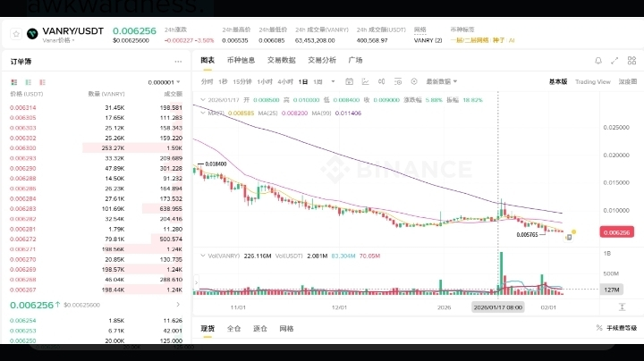The width and height of the screenshot is (644, 361).
Task: Select the 0.006283 ask price row
Action: (96, 208)
